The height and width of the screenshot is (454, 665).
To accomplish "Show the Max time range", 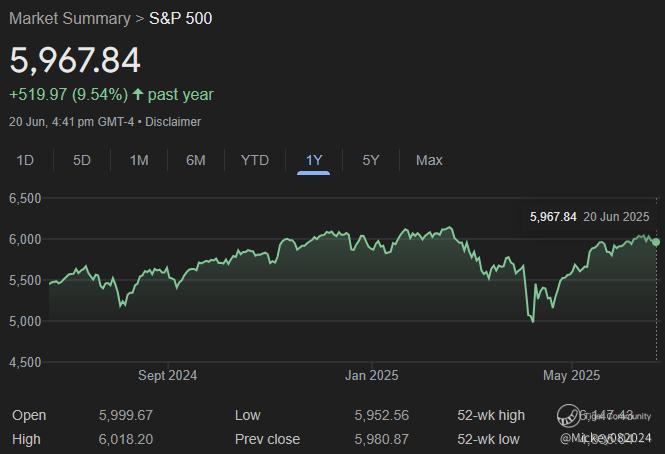I will pyautogui.click(x=429, y=160).
